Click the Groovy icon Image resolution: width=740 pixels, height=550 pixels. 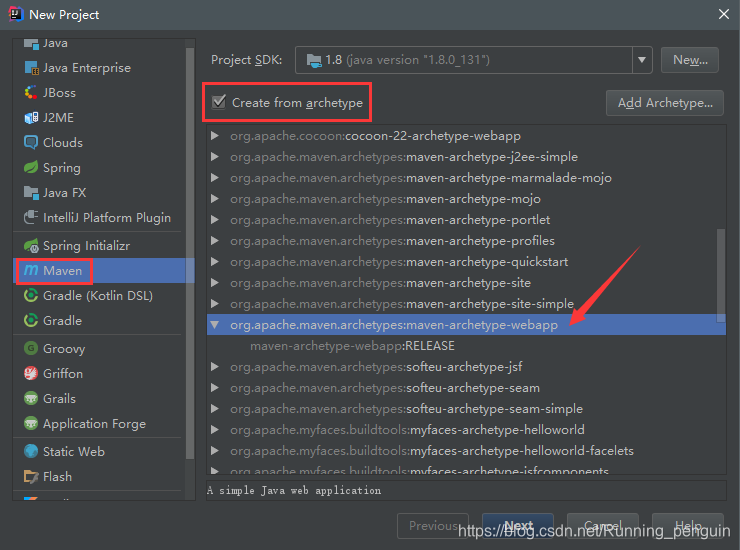31,348
